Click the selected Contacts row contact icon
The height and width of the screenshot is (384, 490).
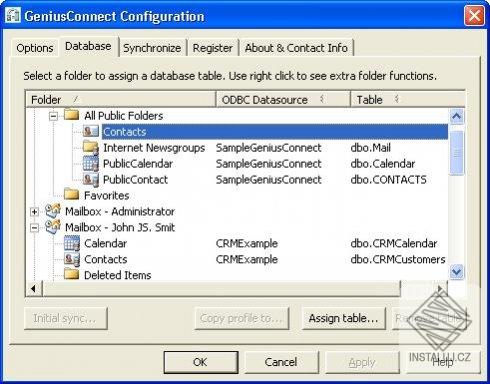point(91,131)
